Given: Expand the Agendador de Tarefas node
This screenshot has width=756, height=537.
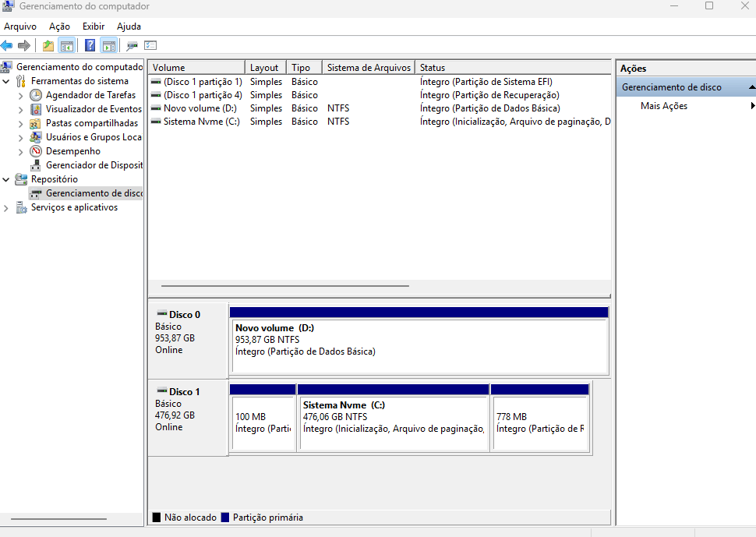Looking at the screenshot, I should pyautogui.click(x=21, y=96).
